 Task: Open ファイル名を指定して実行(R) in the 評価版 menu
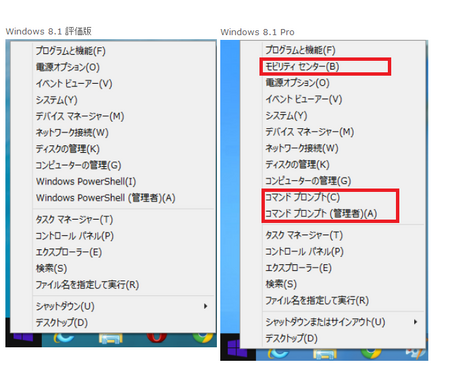click(113, 285)
